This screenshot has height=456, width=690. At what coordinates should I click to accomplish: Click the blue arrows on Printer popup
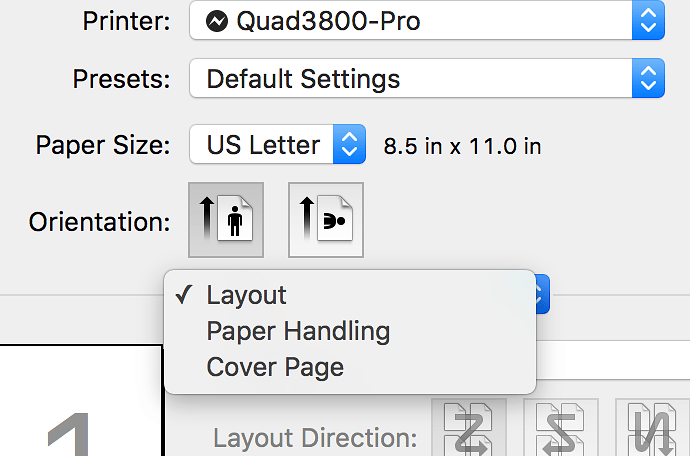pyautogui.click(x=649, y=22)
